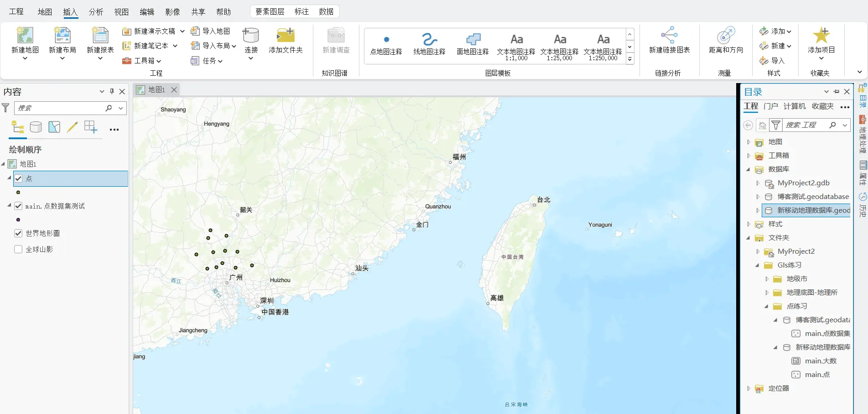Viewport: 868px width, 414px height.
Task: Open the 工具箱 dropdown in the ribbon
Action: pyautogui.click(x=142, y=61)
